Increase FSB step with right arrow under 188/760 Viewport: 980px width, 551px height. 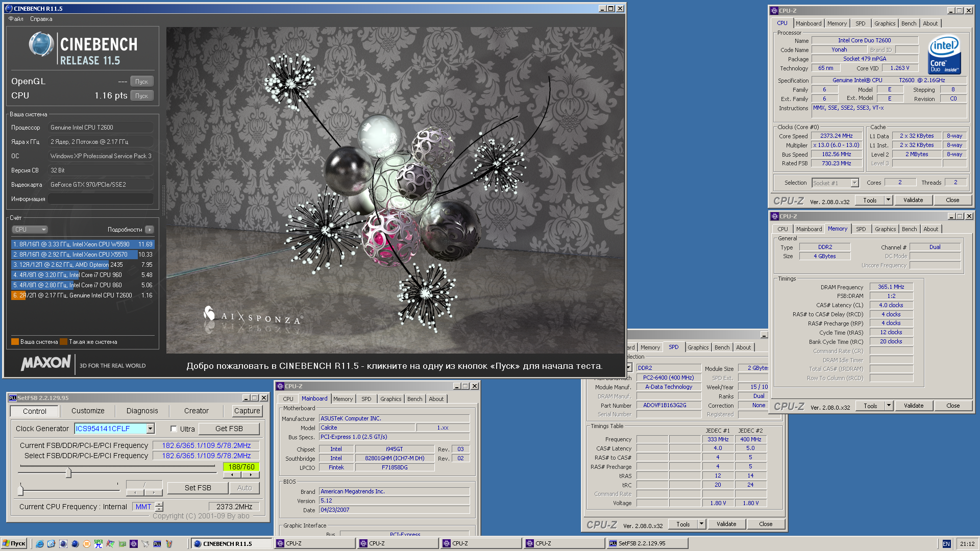click(x=251, y=475)
